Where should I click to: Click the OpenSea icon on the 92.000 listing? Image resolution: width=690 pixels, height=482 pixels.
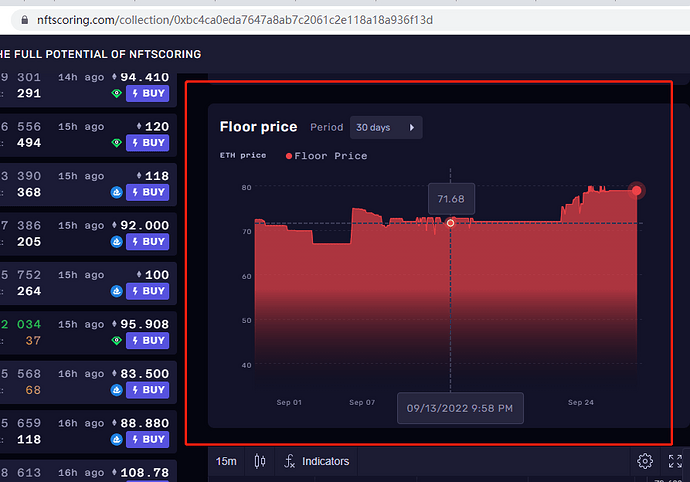[117, 242]
